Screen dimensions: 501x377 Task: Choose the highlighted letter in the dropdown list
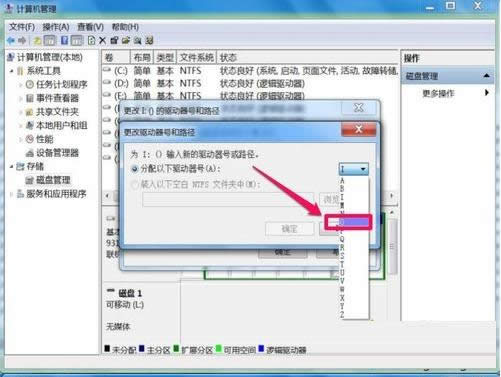[x=354, y=222]
